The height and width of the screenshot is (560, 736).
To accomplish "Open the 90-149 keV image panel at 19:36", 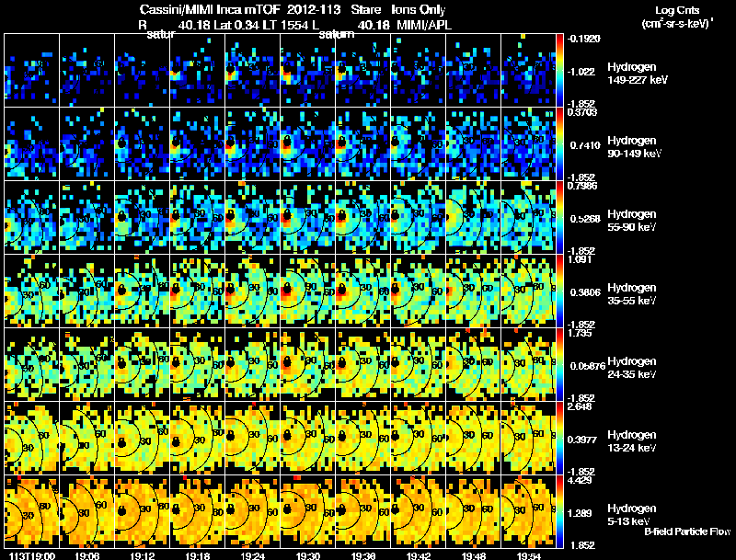I will (362, 144).
